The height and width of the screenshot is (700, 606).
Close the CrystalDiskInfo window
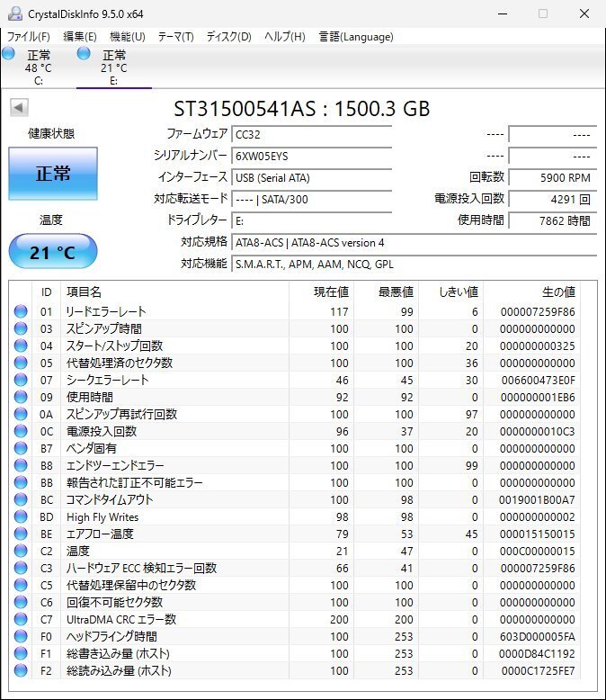click(x=584, y=13)
